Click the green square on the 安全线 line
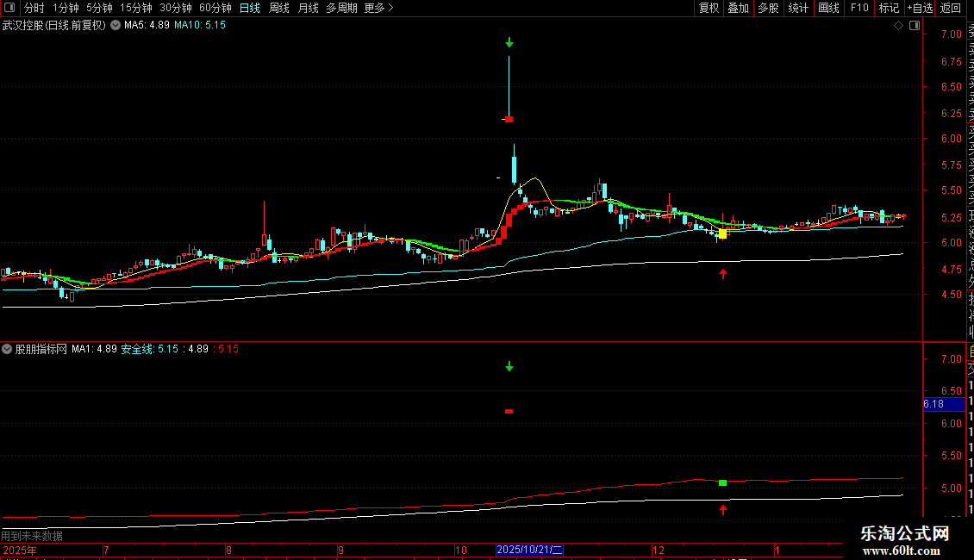 pos(722,482)
